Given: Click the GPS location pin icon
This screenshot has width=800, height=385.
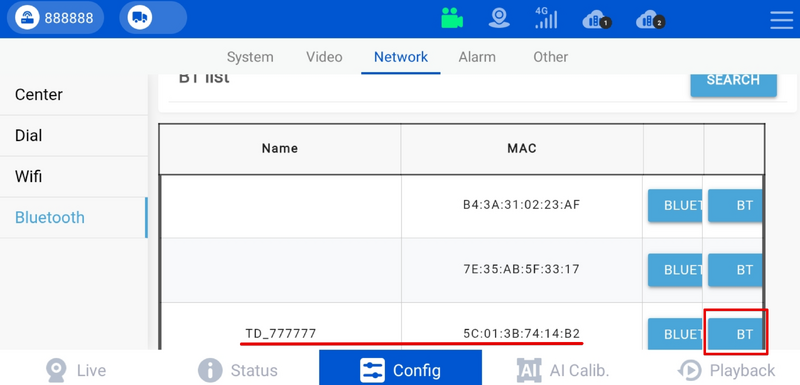Looking at the screenshot, I should (498, 18).
